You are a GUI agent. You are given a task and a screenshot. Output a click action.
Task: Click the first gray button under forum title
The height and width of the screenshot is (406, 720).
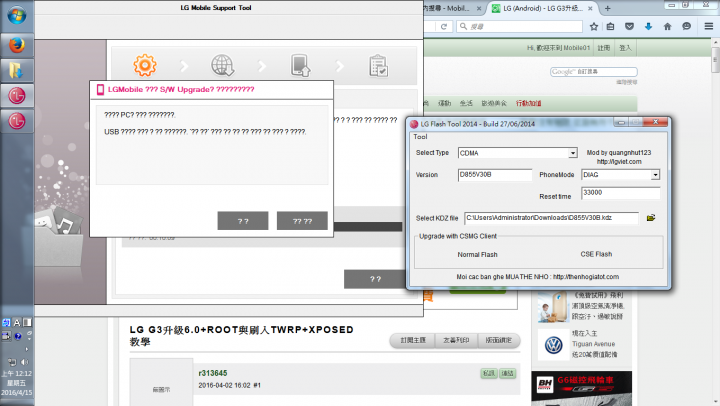click(412, 340)
